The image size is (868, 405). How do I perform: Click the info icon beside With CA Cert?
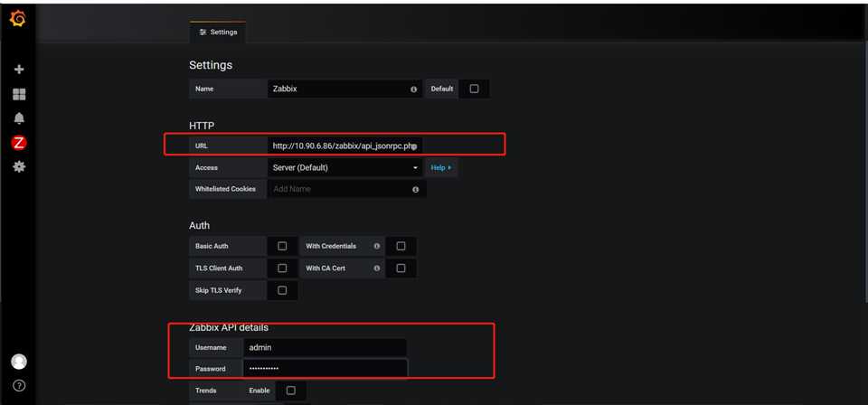(x=376, y=268)
